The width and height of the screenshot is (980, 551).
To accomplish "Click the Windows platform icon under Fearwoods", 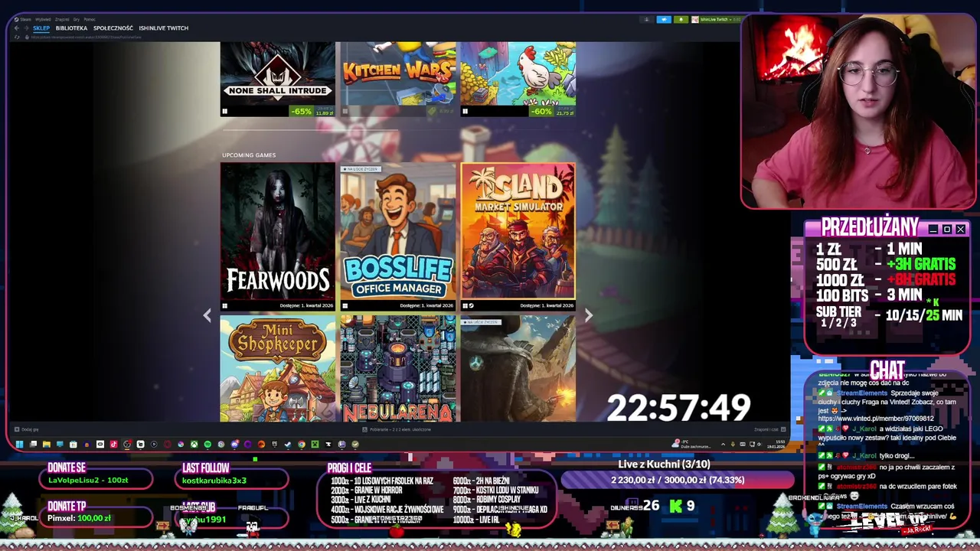I will 224,305.
